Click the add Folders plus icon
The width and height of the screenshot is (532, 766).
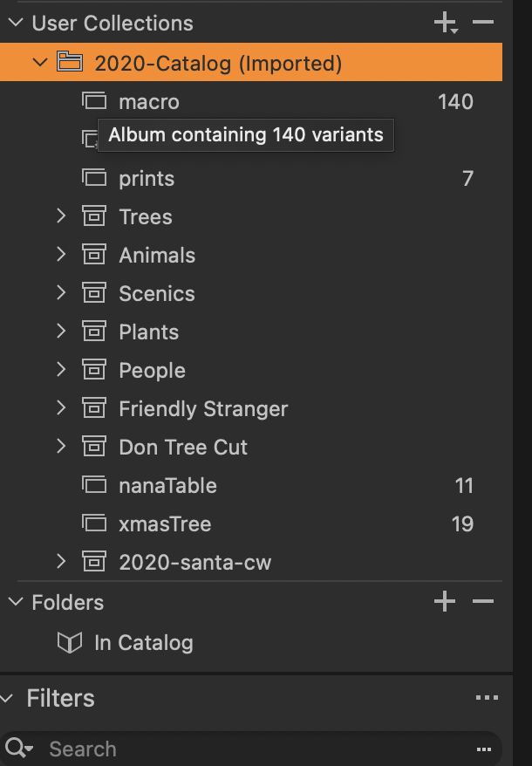pos(445,602)
